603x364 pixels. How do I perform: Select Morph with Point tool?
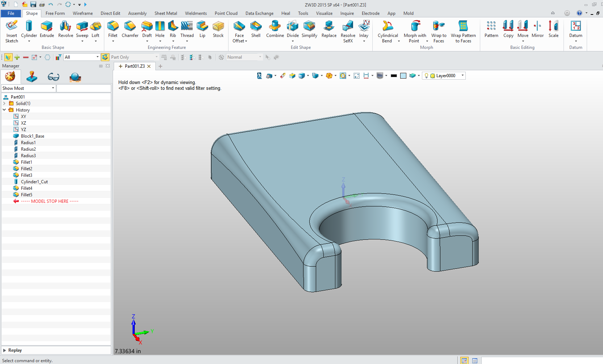415,31
